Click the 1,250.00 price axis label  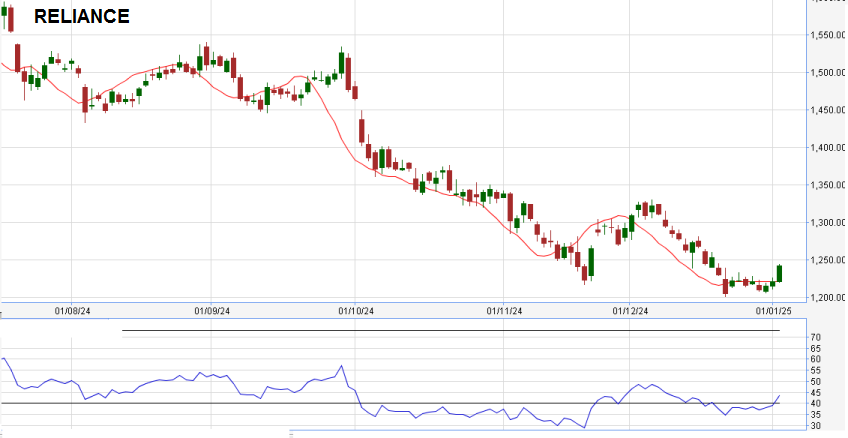[x=828, y=260]
